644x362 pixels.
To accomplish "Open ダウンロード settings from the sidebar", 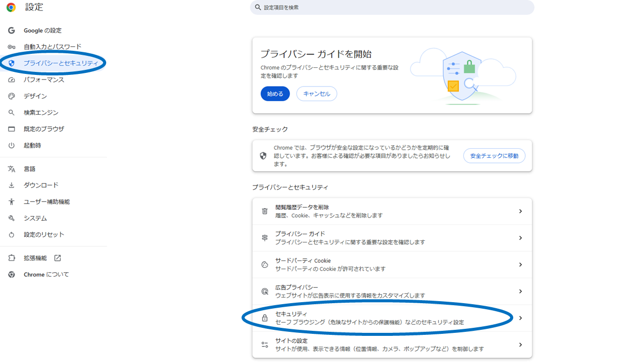I will 37,185.
